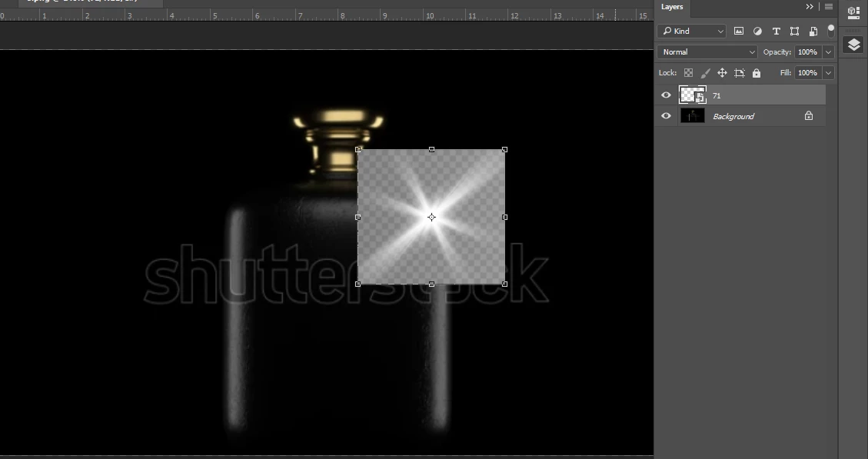This screenshot has width=868, height=459.
Task: Filter for adjustment layers icon
Action: (757, 31)
